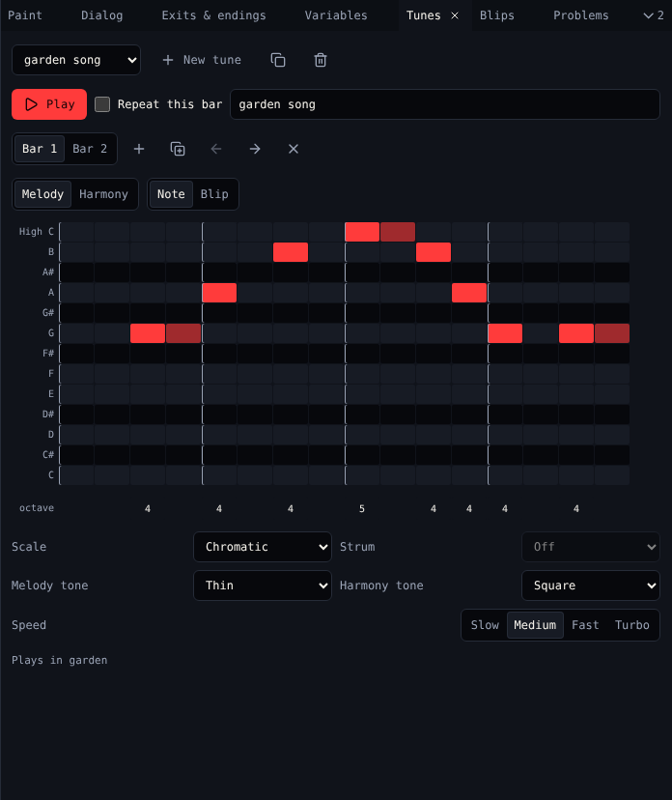The width and height of the screenshot is (672, 800).
Task: Duplicate the current bar icon
Action: click(178, 149)
